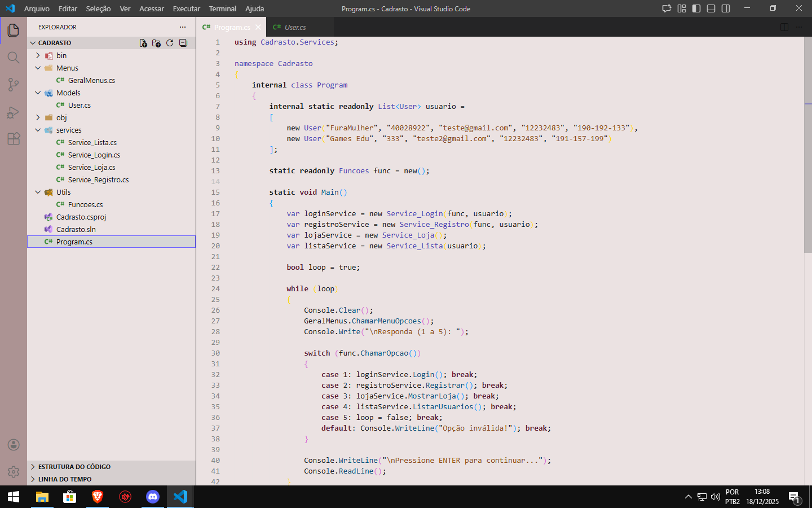Open the Ajuda menu
812x508 pixels.
254,8
